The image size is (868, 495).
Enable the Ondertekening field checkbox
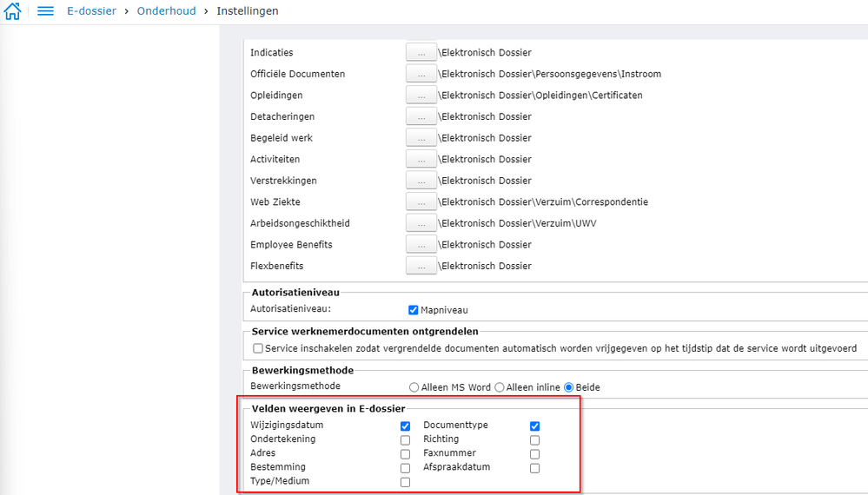405,440
